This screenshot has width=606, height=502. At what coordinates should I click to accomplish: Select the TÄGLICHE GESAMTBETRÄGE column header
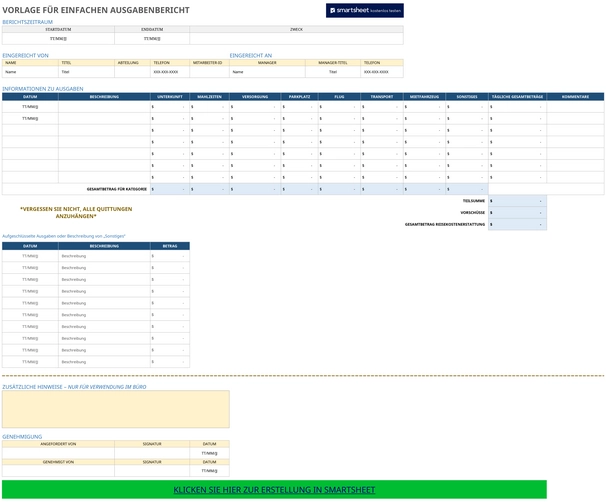(517, 97)
